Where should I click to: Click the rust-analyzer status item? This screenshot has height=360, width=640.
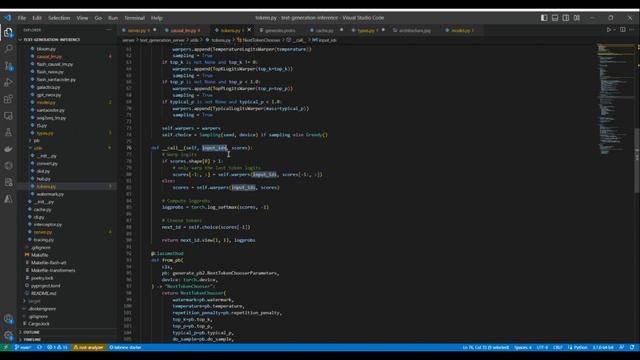[x=88, y=347]
